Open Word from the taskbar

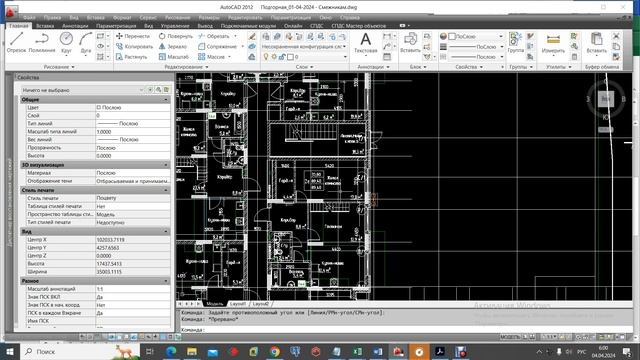378,351
